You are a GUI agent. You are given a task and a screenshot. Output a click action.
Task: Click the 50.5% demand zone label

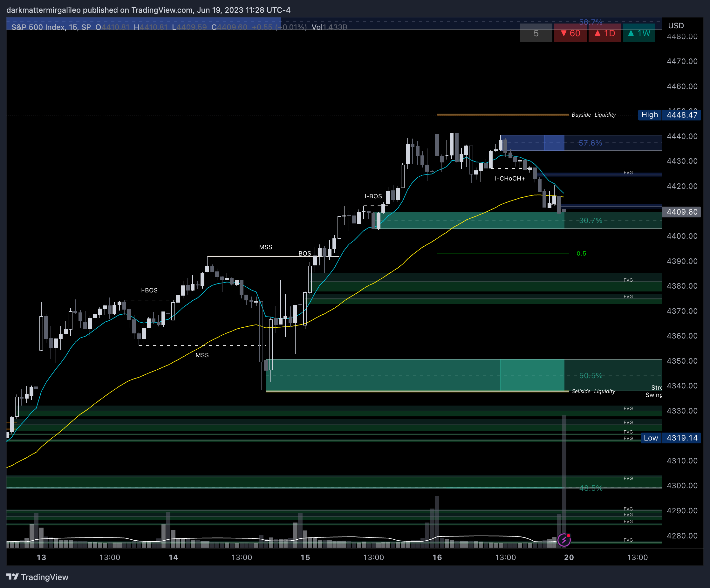coord(591,376)
